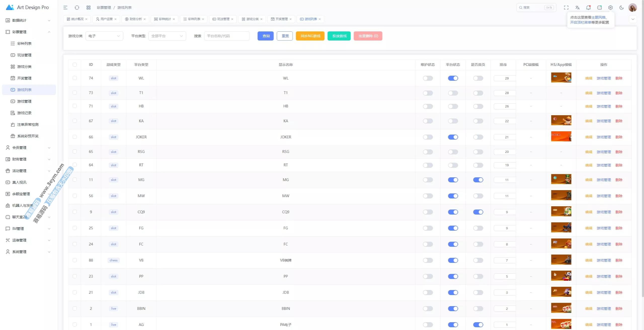
Task: Open the notification bell icon
Action: click(x=588, y=8)
